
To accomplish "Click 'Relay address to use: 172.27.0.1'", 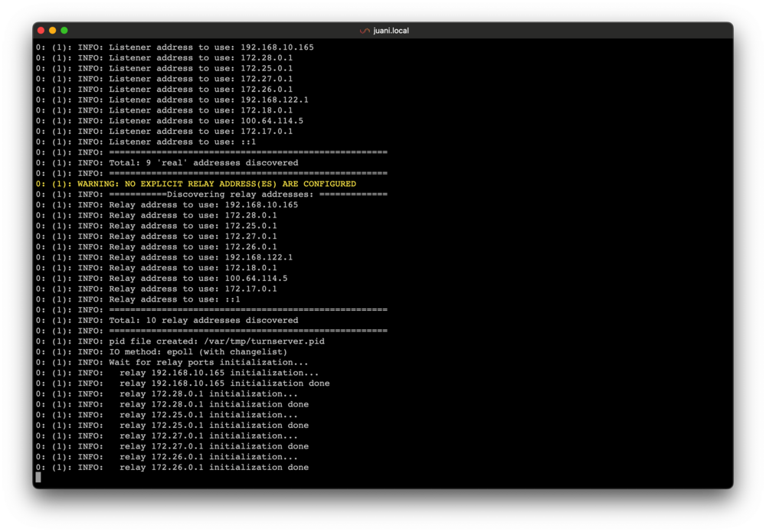I will [x=193, y=237].
